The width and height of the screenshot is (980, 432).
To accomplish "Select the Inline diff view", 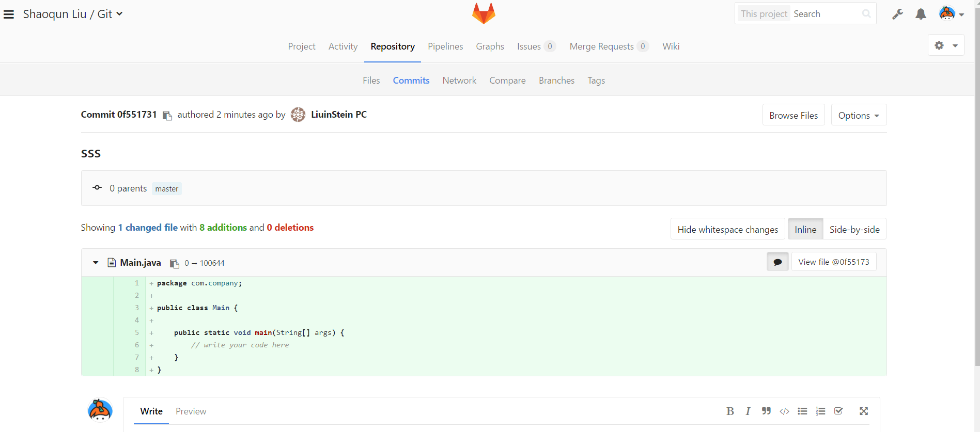I will click(805, 230).
